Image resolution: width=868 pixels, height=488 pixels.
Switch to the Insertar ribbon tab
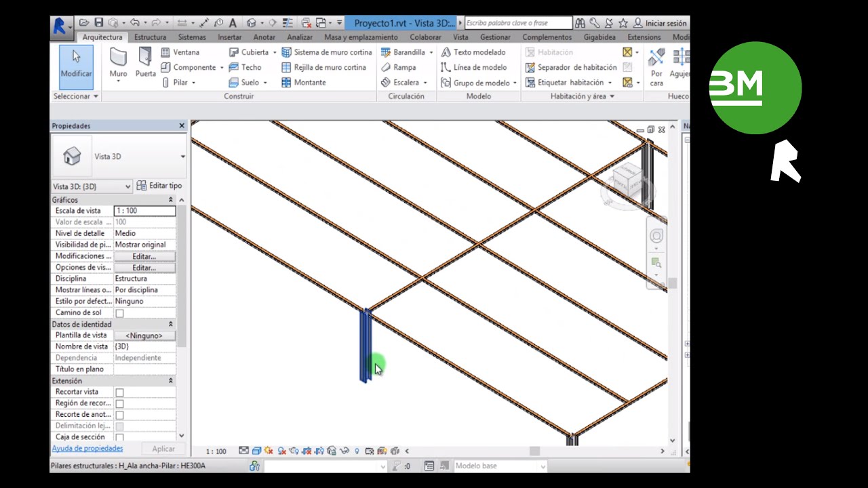tap(230, 37)
